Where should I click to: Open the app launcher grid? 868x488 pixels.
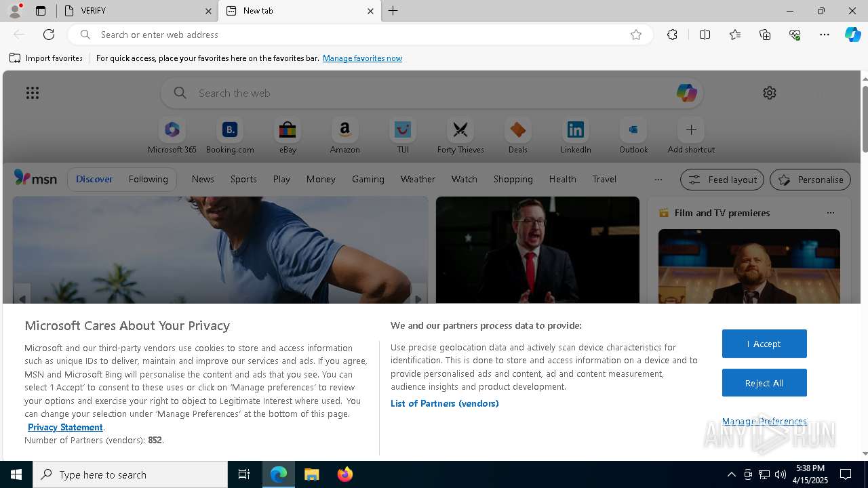pos(33,93)
